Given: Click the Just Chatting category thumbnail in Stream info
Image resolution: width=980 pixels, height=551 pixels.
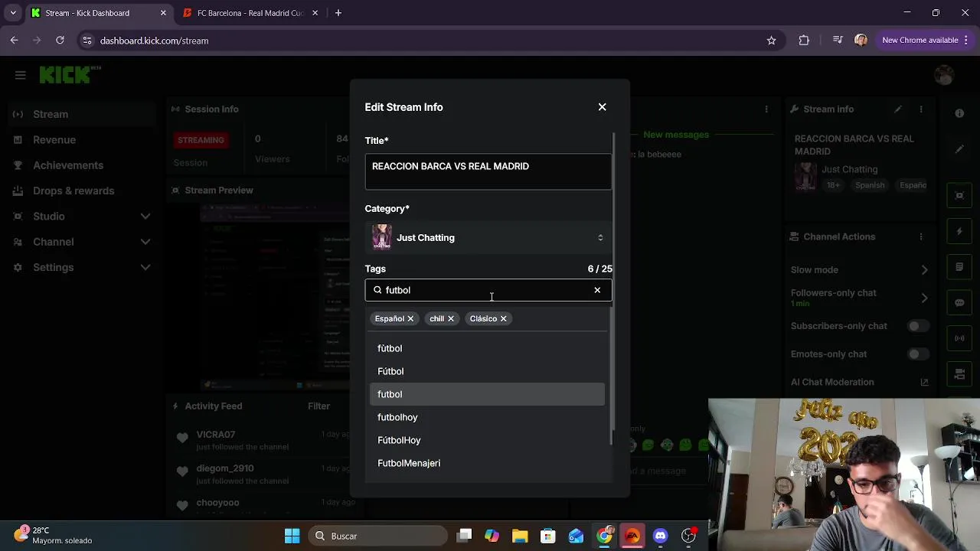Looking at the screenshot, I should [x=805, y=177].
